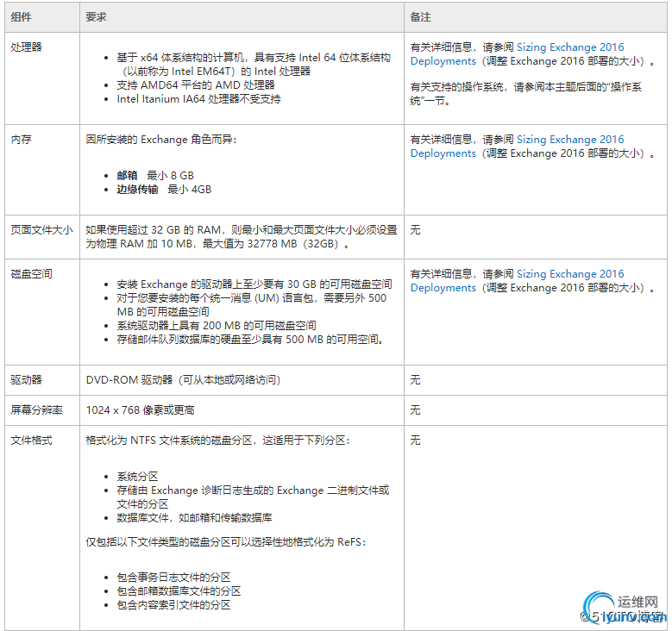Screen dimensions: 672x631
Task: Click bullet about 30 GB 的可用磁盘空间
Action: coord(254,284)
